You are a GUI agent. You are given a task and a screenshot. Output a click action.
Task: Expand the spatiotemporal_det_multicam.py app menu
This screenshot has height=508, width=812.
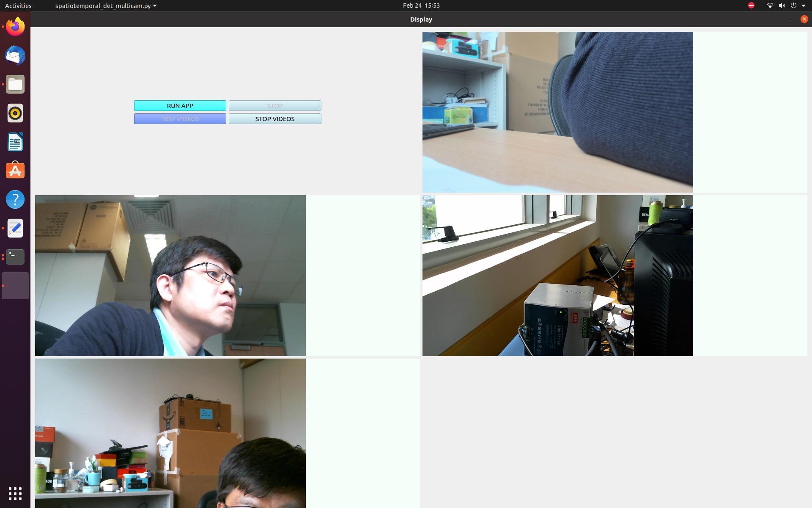point(106,6)
